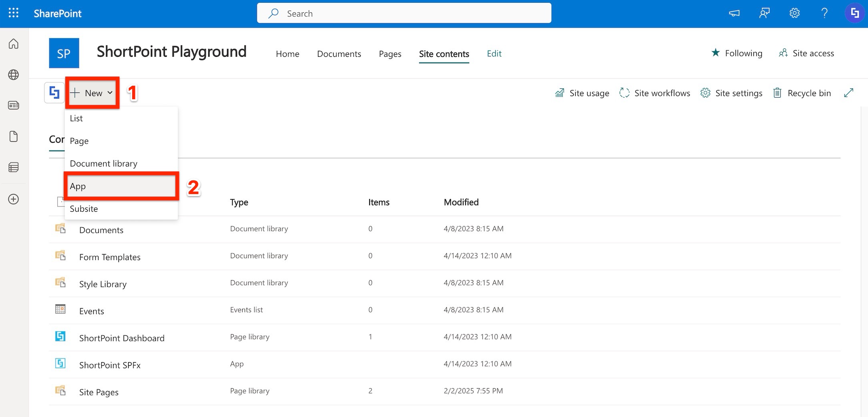
Task: Click the 'Page library' cell in ShortPoint Dashboard row
Action: tap(249, 337)
